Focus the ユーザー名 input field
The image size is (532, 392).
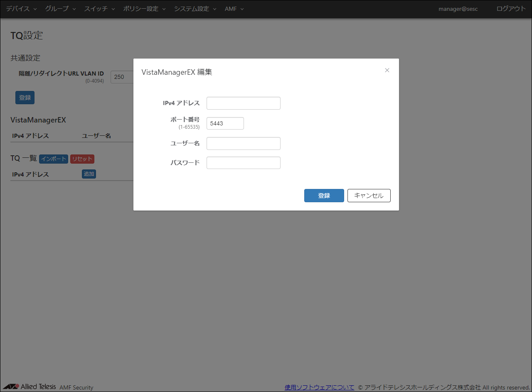243,144
